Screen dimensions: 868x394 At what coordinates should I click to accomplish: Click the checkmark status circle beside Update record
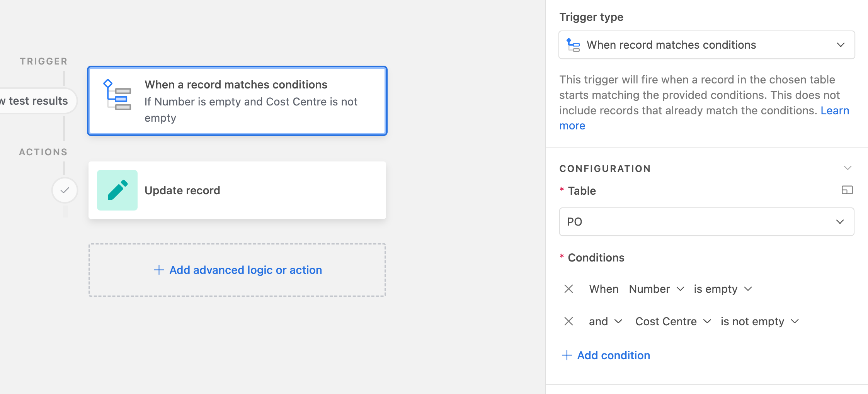(x=65, y=190)
